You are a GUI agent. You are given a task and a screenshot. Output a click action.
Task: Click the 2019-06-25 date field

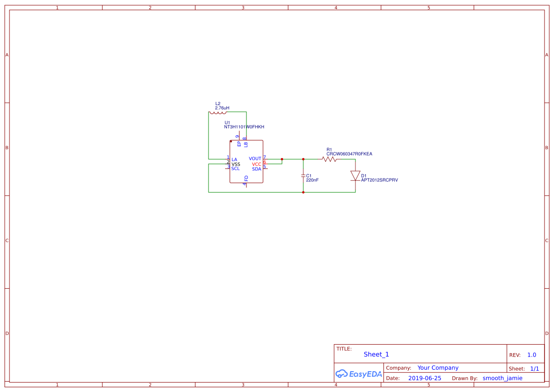click(x=425, y=378)
